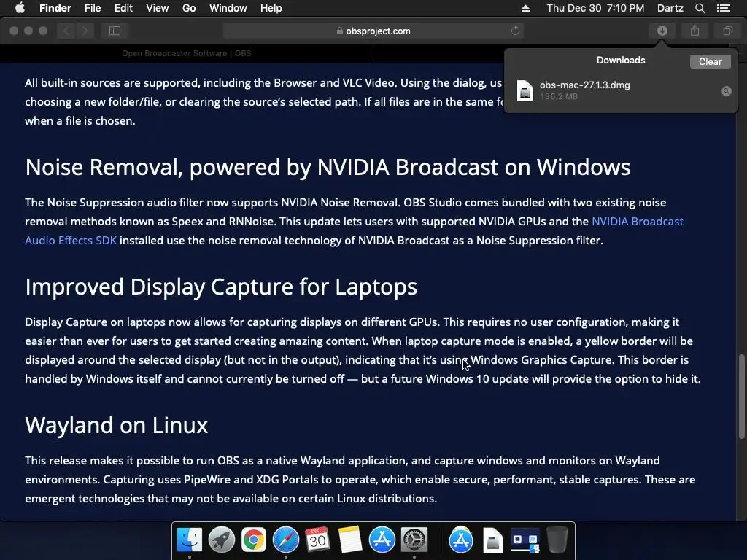The height and width of the screenshot is (560, 747).
Task: Click the page vertical scrollbar thumb
Action: pos(741,396)
